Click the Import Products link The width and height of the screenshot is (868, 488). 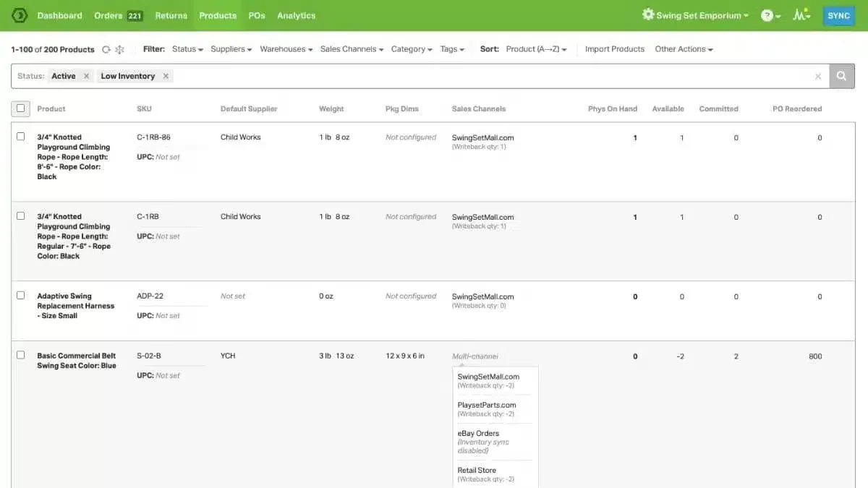tap(615, 49)
